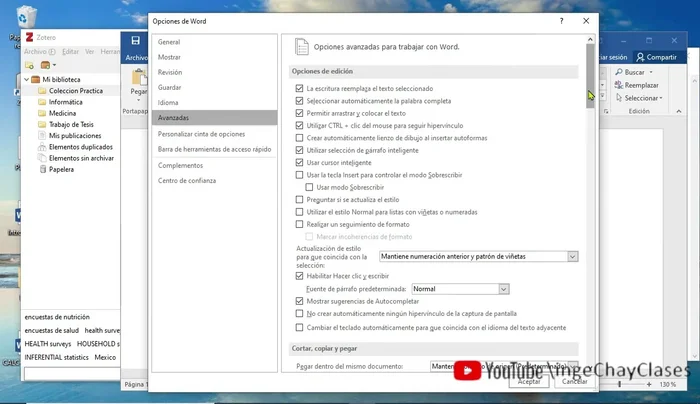Collapse the Mi biblioteca tree
700x404 pixels.
coord(26,79)
